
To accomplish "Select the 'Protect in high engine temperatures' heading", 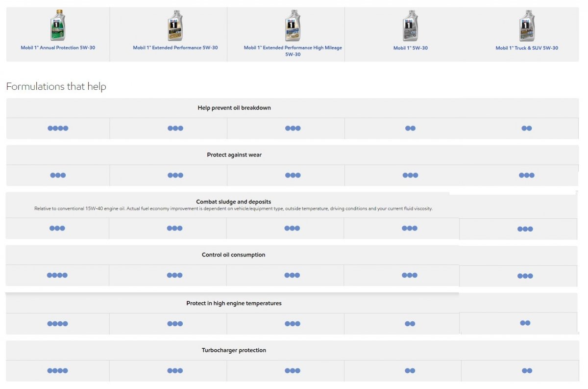I will click(234, 303).
